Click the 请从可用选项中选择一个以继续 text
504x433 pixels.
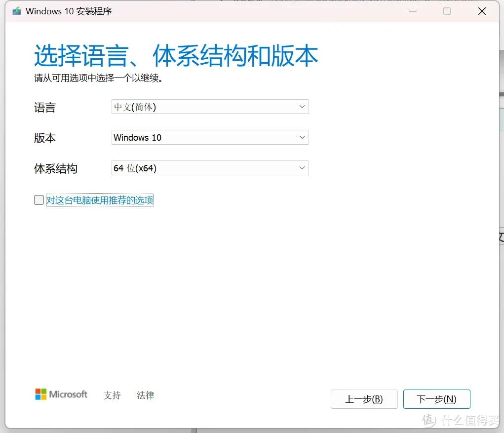(x=98, y=78)
